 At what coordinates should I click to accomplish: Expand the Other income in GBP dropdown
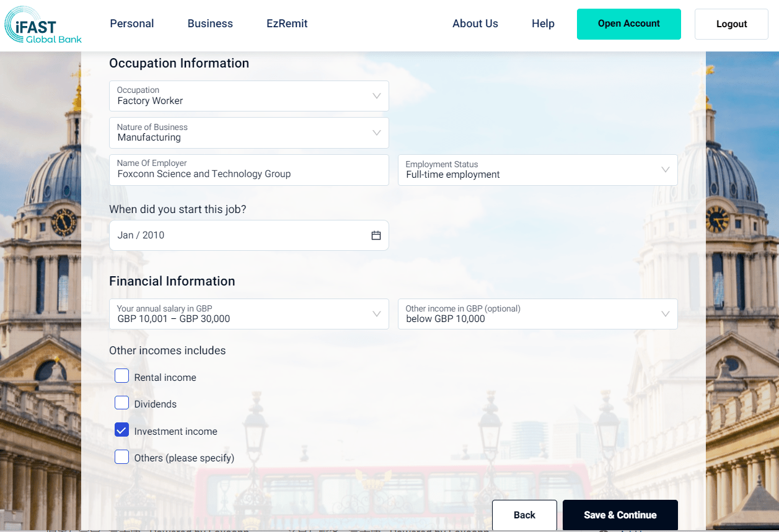(x=537, y=314)
